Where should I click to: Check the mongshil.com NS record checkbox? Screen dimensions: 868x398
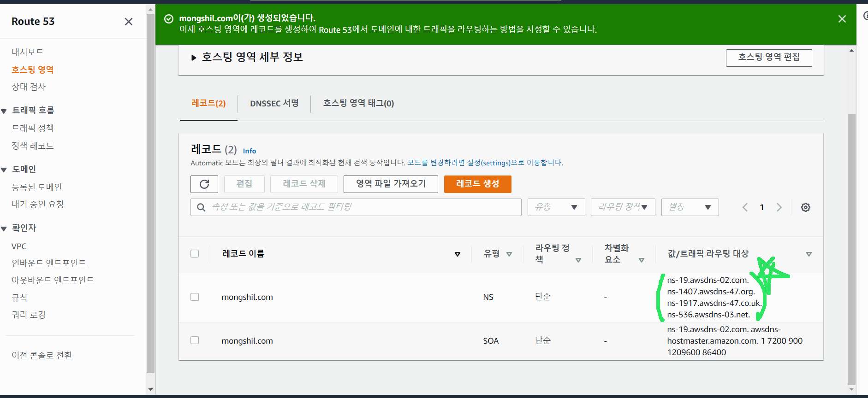(x=195, y=297)
